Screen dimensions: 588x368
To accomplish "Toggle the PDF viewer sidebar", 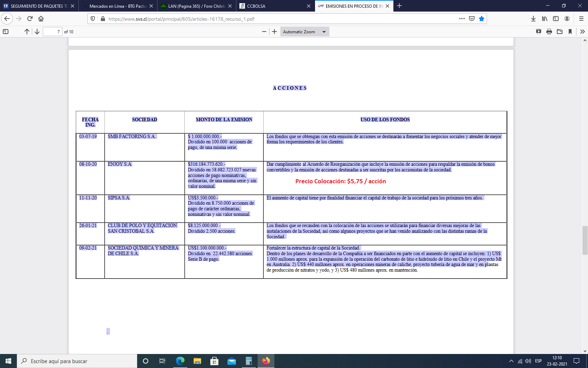I will point(6,32).
